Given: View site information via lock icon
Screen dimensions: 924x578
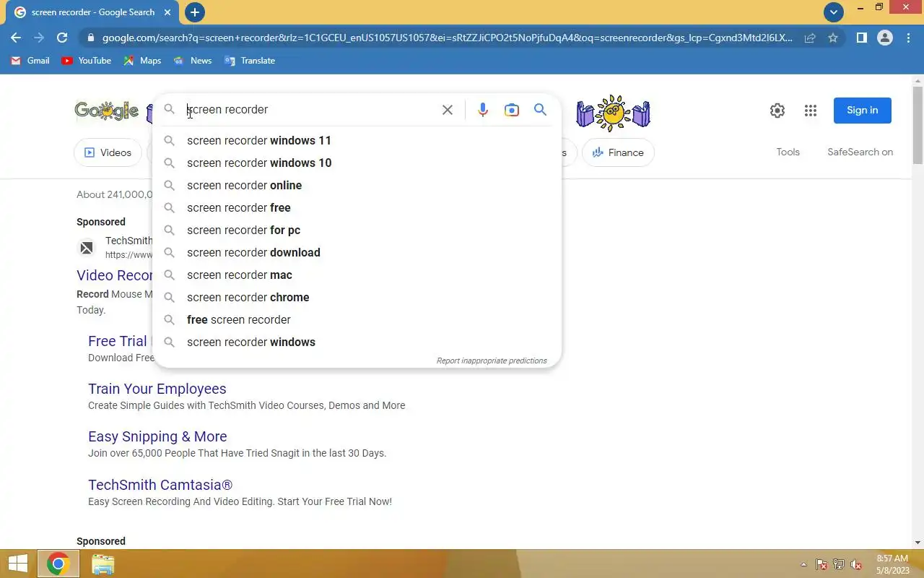Looking at the screenshot, I should tap(90, 38).
